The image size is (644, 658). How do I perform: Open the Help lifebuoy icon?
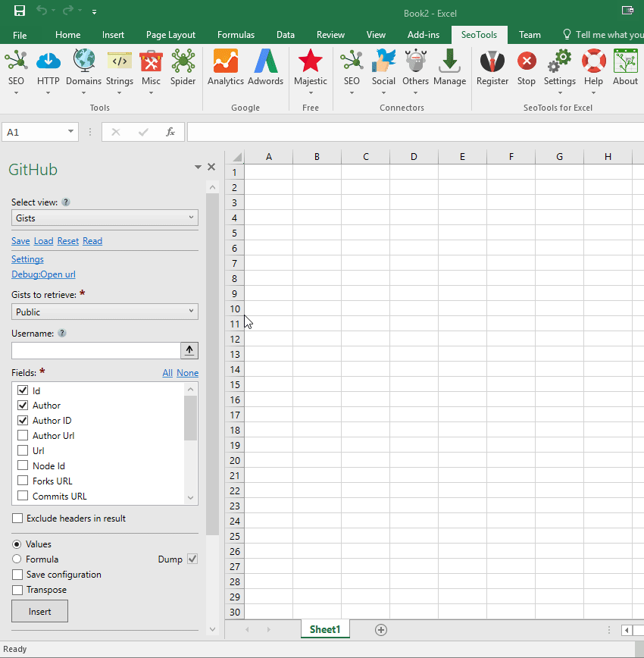(594, 61)
